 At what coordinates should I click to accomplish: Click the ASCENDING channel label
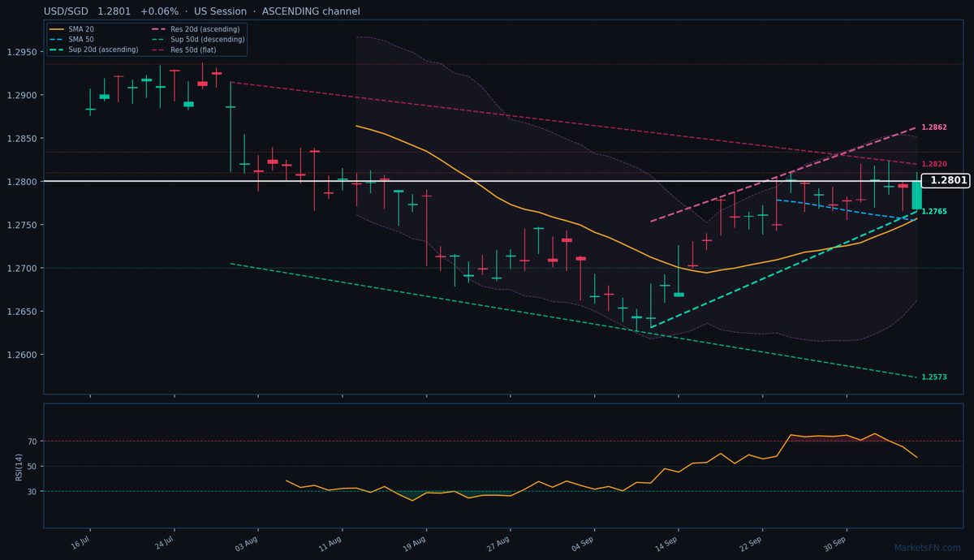(311, 11)
